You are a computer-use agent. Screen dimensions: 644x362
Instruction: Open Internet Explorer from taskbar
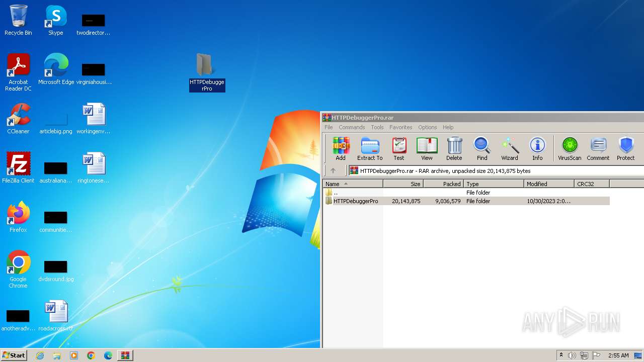[x=40, y=355]
